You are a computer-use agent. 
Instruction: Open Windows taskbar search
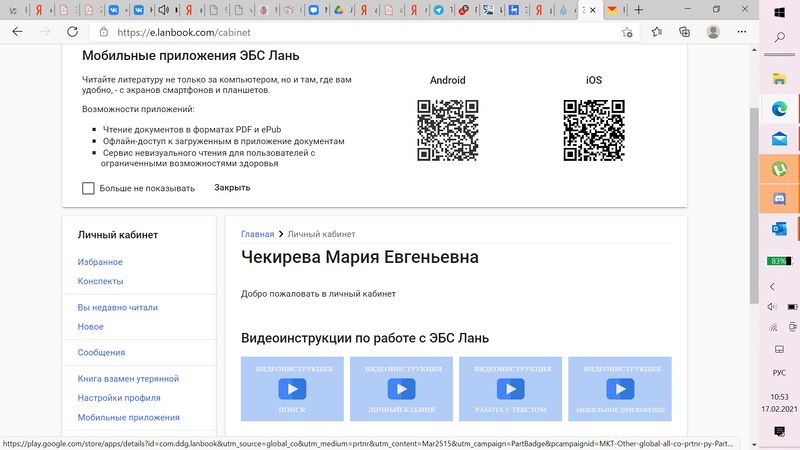[779, 37]
